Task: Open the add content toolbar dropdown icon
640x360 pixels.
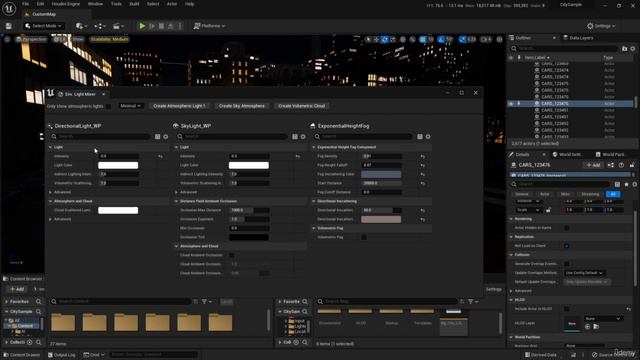Action: [80, 26]
